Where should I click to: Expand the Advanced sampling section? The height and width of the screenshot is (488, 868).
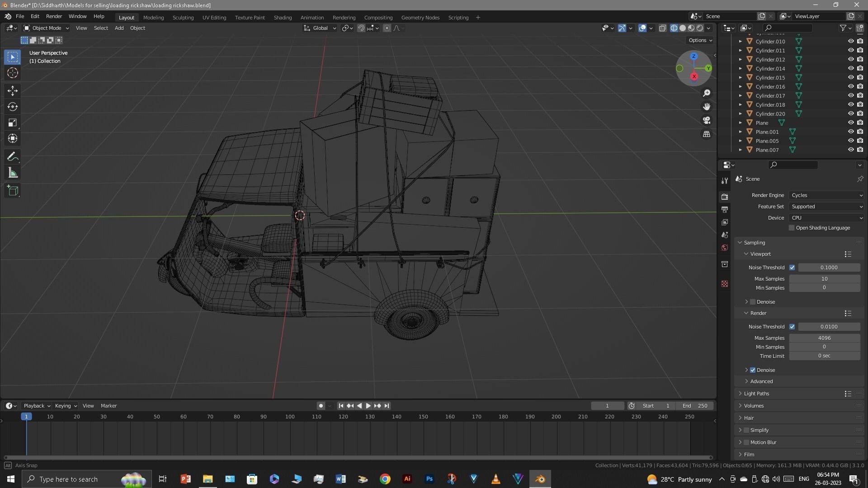pos(761,381)
